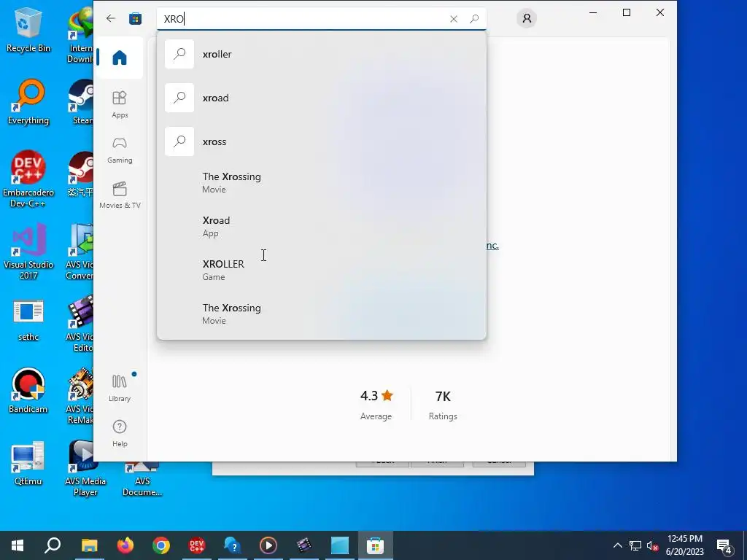Click Microsoft Store taskbar icon

coord(376,545)
